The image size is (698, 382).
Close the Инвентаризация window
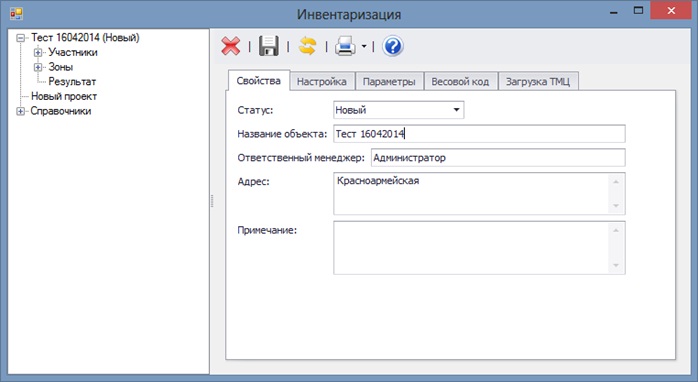671,11
